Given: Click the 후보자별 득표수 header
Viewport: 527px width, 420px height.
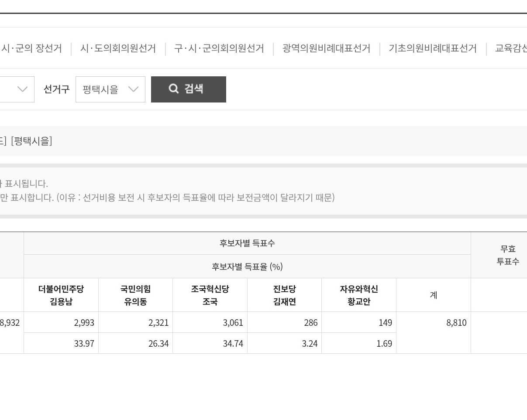Looking at the screenshot, I should tap(247, 243).
